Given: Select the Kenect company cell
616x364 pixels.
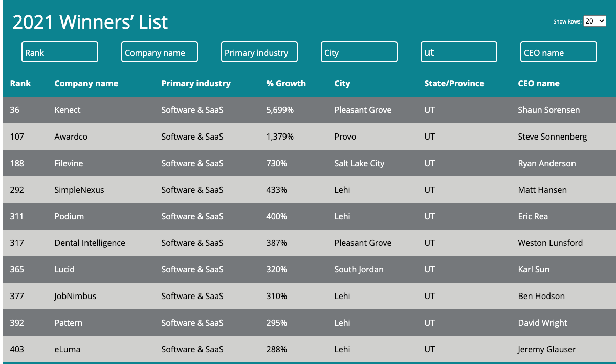Looking at the screenshot, I should pos(68,110).
